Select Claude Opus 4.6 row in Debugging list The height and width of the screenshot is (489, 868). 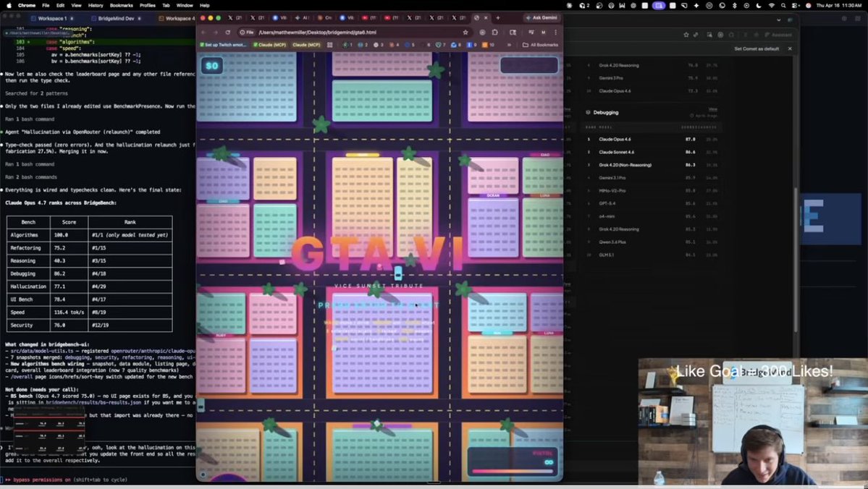pos(652,140)
